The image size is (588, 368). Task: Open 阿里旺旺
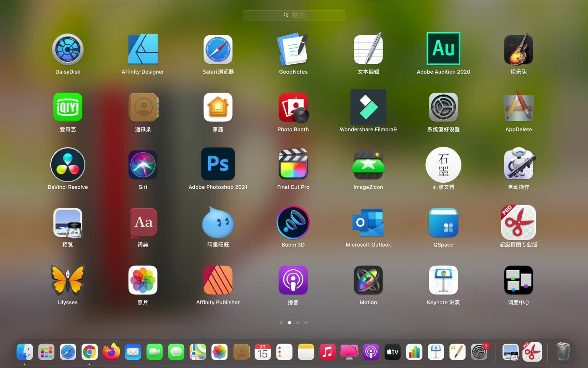point(218,222)
